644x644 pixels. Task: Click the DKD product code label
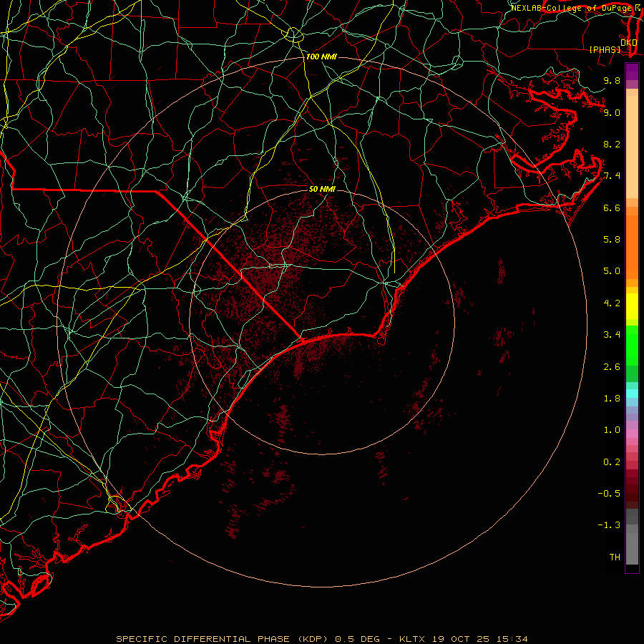coord(629,42)
